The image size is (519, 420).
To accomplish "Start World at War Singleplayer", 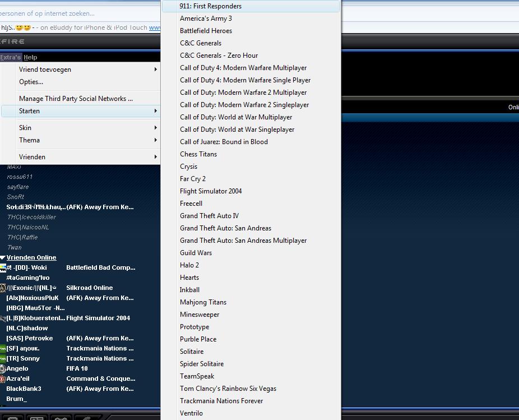I will point(251,130).
